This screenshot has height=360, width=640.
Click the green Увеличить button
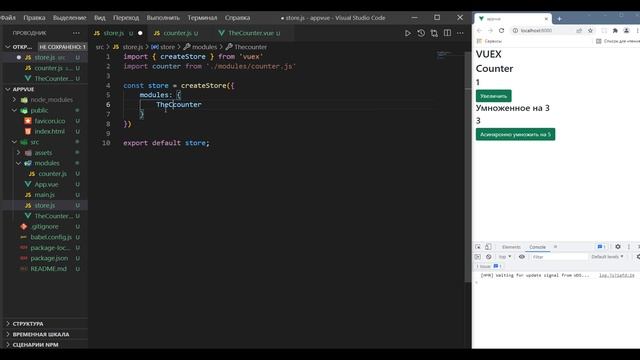(493, 96)
